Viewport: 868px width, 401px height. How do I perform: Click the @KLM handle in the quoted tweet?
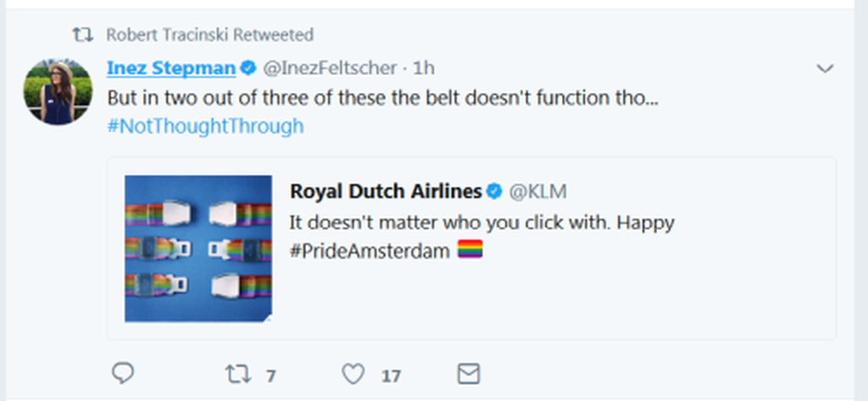(x=537, y=192)
